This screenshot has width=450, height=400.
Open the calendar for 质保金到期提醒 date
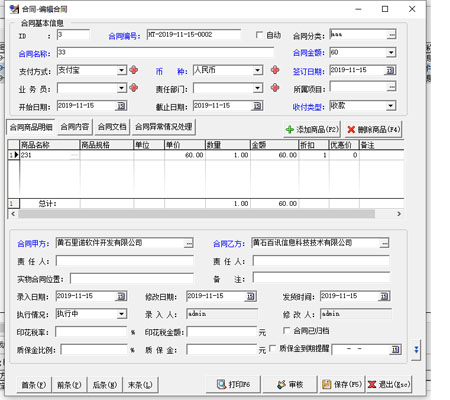coord(395,350)
